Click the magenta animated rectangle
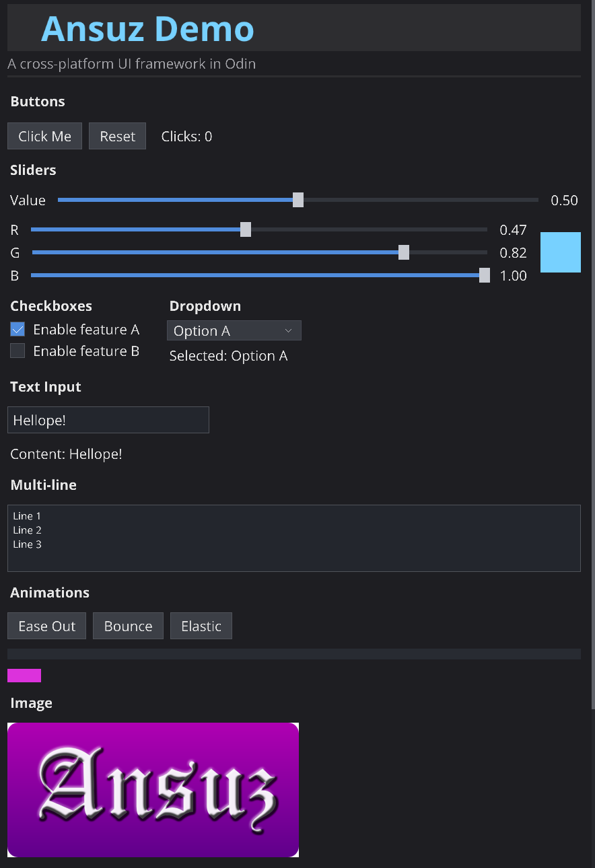Screen dimensions: 595x868 pyautogui.click(x=24, y=676)
